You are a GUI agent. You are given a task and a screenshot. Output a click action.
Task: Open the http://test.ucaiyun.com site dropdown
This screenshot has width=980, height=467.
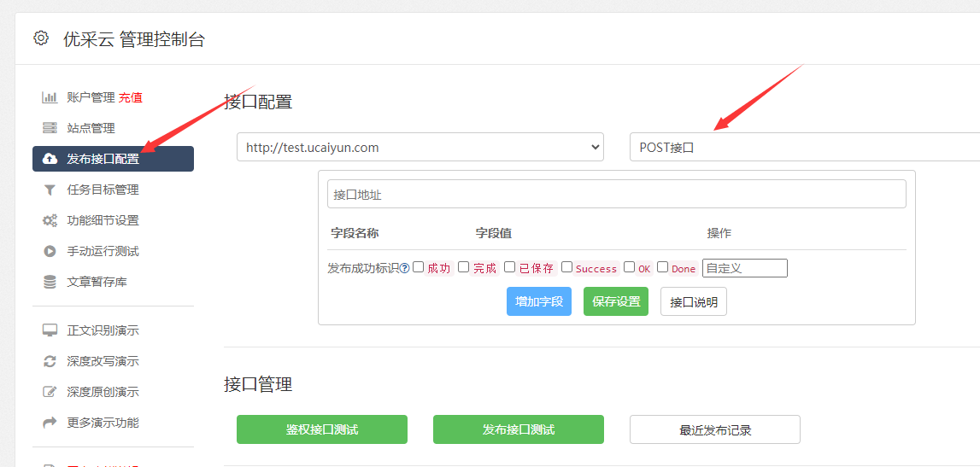pyautogui.click(x=420, y=147)
